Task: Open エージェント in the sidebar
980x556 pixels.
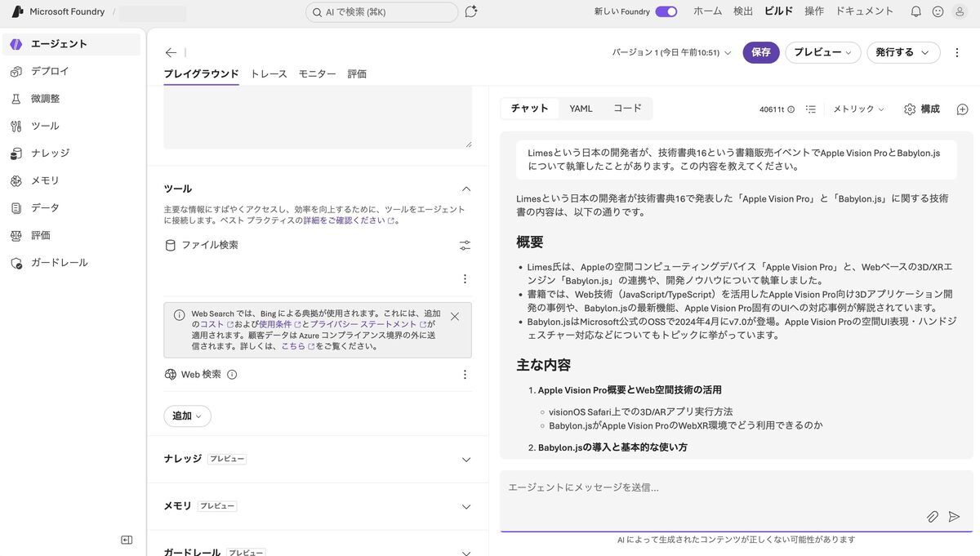Action: [x=71, y=44]
